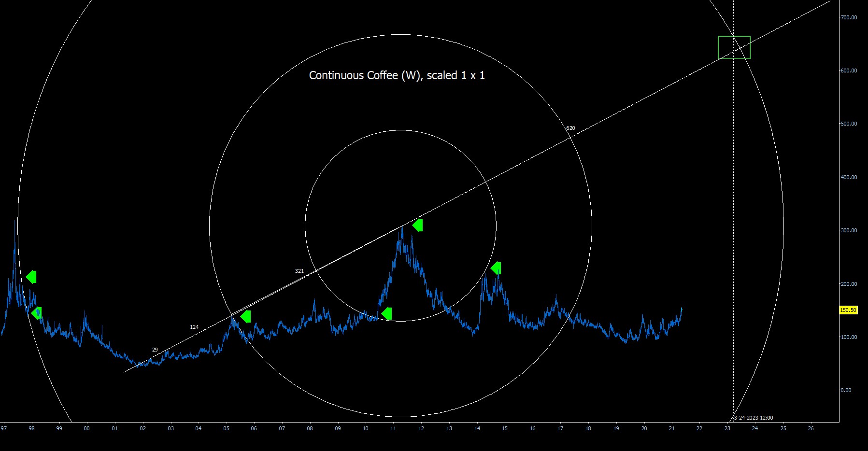Click the '20' year label on time axis

(x=644, y=428)
